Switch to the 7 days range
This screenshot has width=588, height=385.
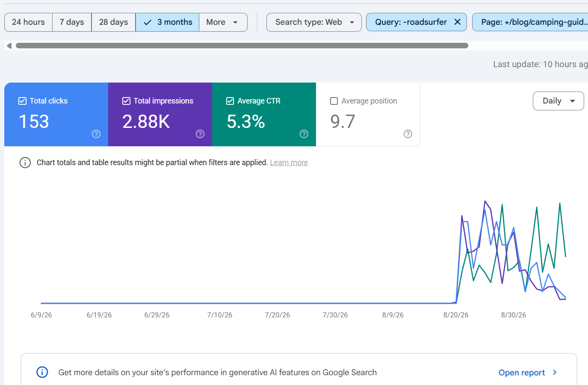click(72, 22)
